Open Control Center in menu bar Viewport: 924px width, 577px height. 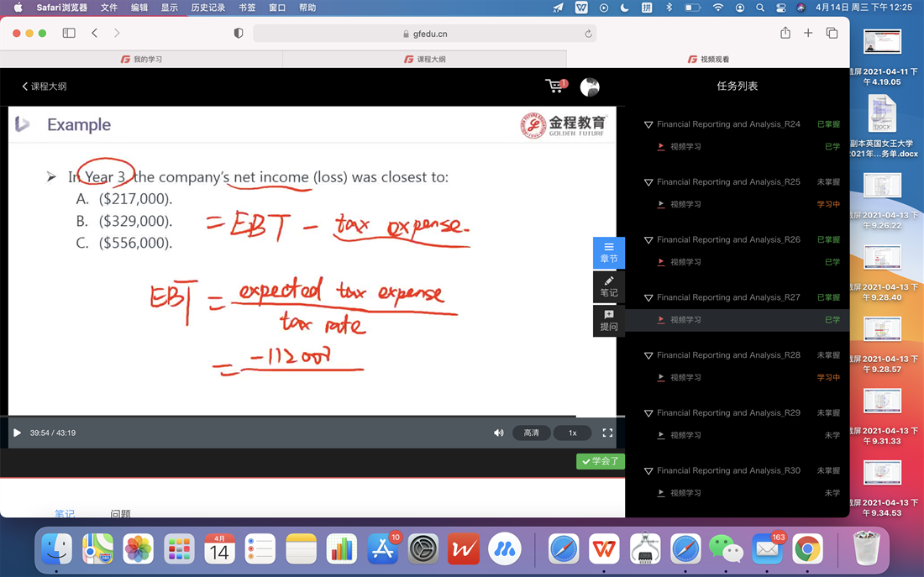click(x=781, y=8)
